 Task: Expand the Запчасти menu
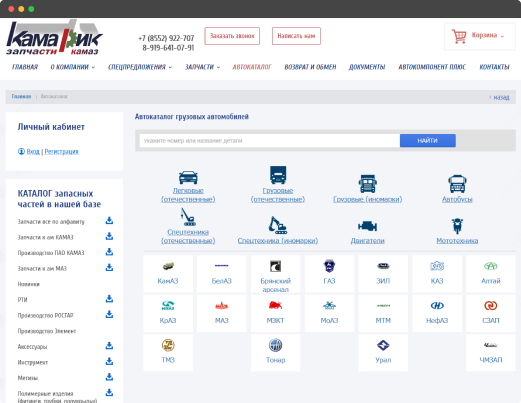(202, 67)
